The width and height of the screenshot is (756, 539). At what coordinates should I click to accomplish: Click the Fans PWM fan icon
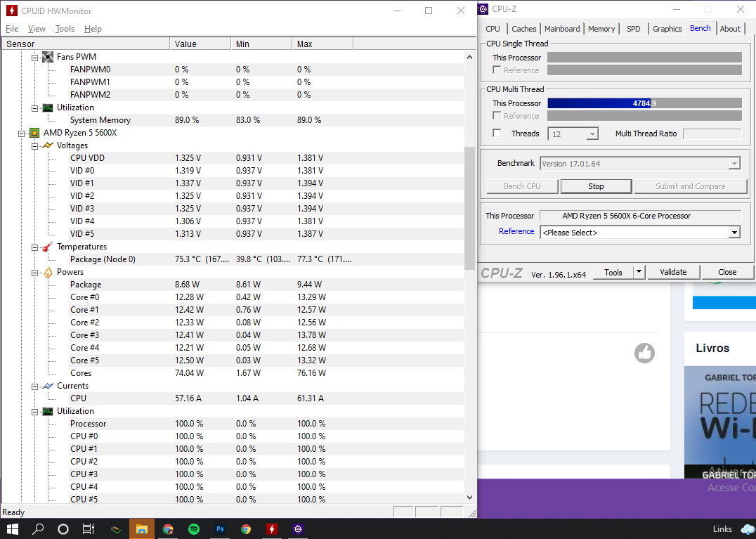(x=47, y=57)
